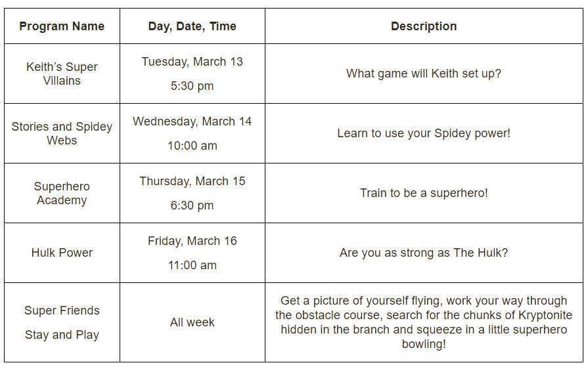This screenshot has height=369, width=588.
Task: Click the Stories and Spidey Webs cell
Action: (x=62, y=133)
